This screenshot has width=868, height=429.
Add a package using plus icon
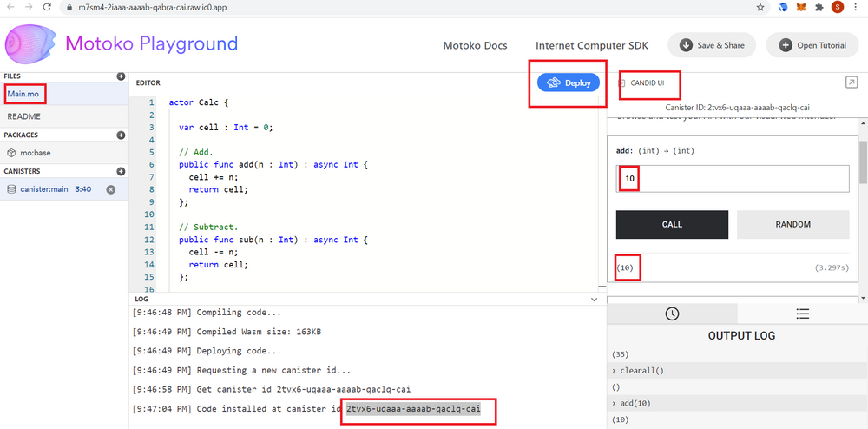click(x=121, y=135)
